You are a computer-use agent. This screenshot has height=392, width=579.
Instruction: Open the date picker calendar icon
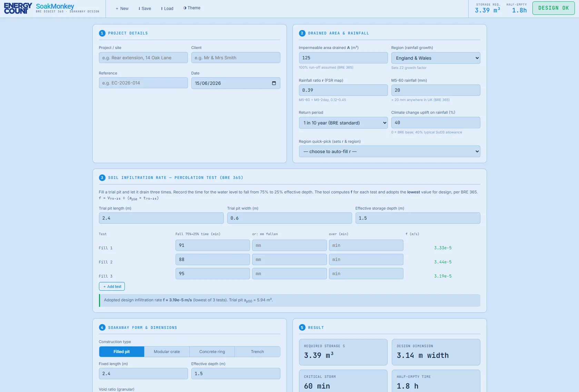coord(274,83)
